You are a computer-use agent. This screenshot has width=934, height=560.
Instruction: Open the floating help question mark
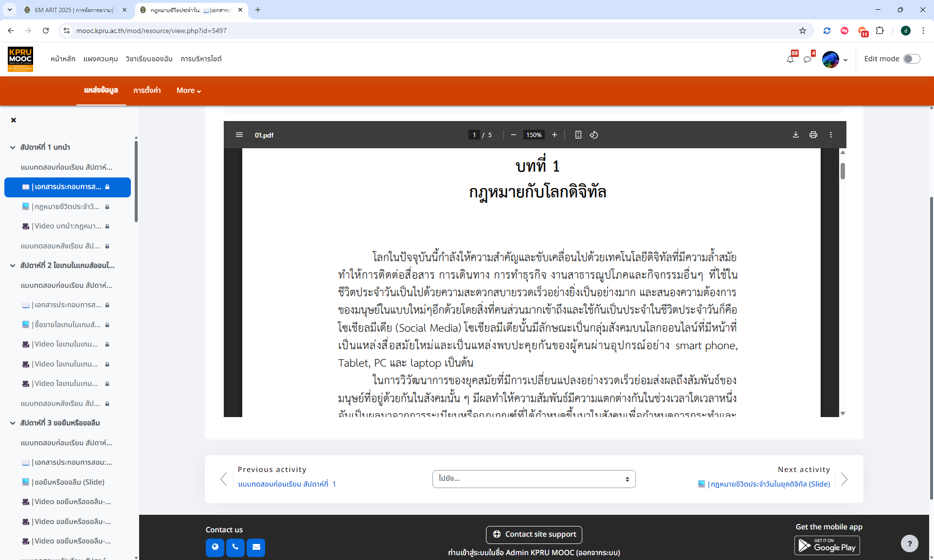pyautogui.click(x=910, y=543)
